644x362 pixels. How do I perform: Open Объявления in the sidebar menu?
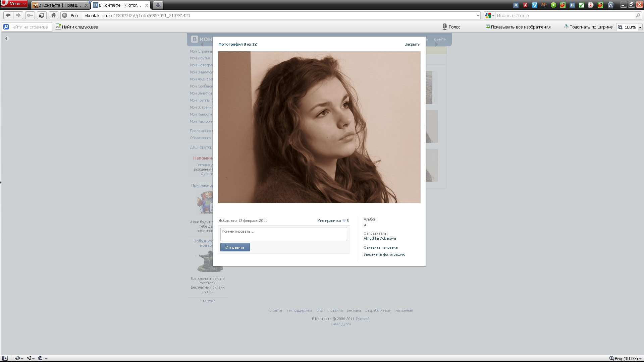tap(201, 138)
